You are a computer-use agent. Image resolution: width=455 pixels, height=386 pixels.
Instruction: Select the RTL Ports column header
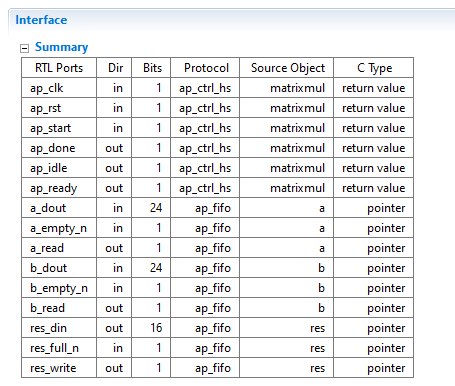[x=59, y=68]
